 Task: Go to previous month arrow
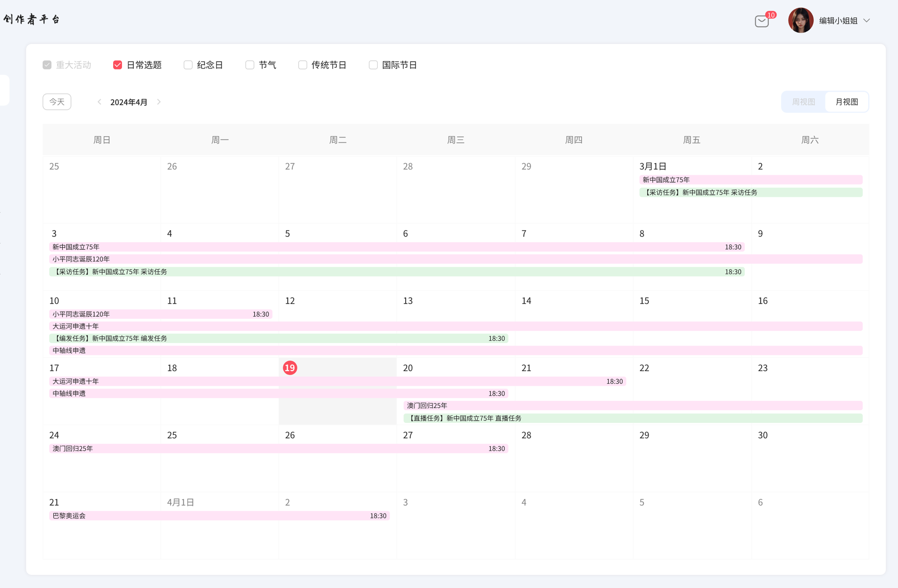[99, 102]
